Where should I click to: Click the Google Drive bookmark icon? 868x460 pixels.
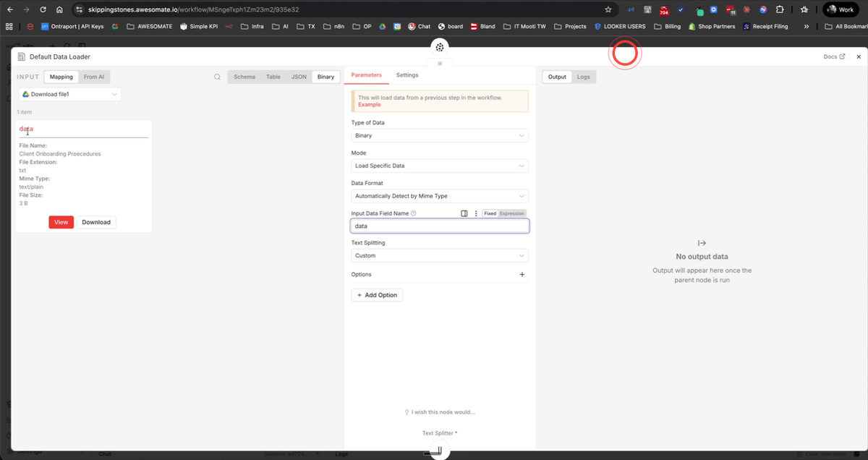tap(384, 27)
